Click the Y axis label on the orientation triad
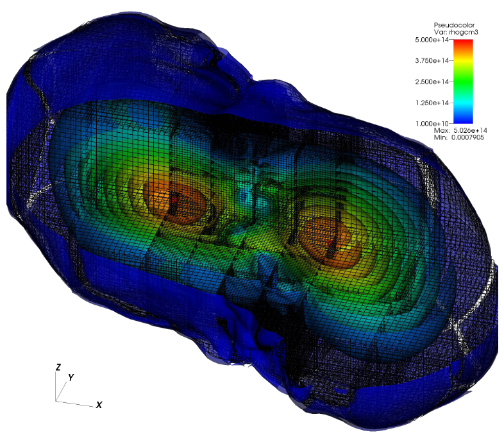The height and width of the screenshot is (435, 504). pyautogui.click(x=71, y=377)
